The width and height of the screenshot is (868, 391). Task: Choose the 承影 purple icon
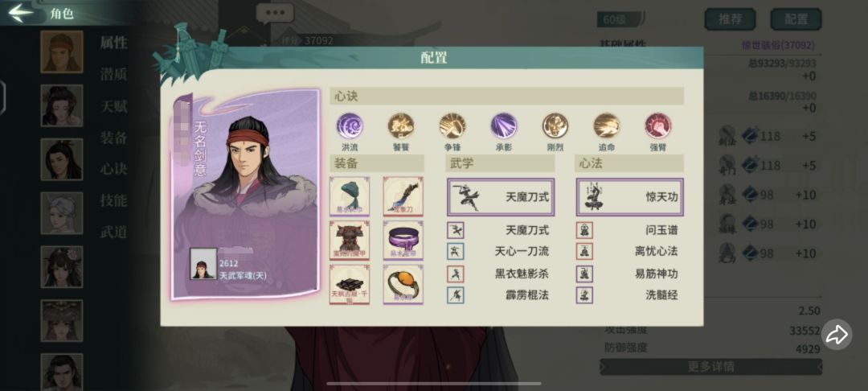pos(504,126)
